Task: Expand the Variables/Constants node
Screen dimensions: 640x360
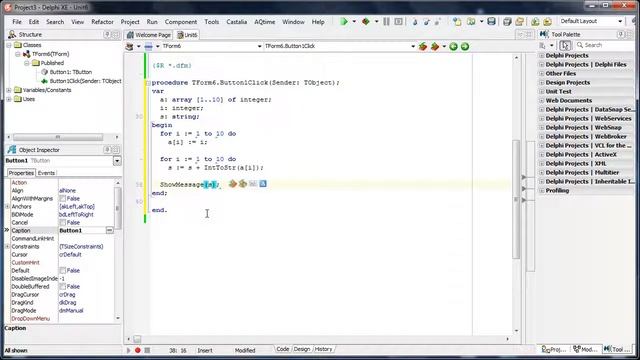Action: pyautogui.click(x=9, y=90)
